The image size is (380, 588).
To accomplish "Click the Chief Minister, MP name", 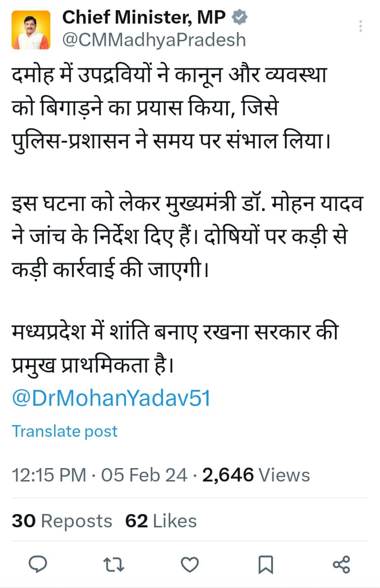I will tap(144, 18).
